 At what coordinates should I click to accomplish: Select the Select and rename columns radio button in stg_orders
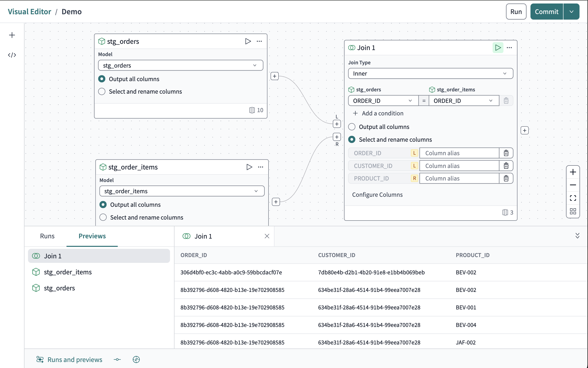pos(101,91)
